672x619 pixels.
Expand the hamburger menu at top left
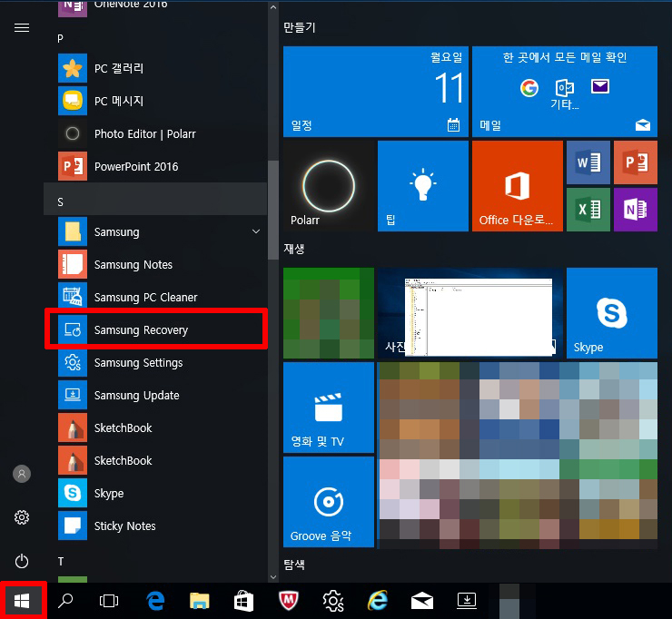(x=22, y=28)
